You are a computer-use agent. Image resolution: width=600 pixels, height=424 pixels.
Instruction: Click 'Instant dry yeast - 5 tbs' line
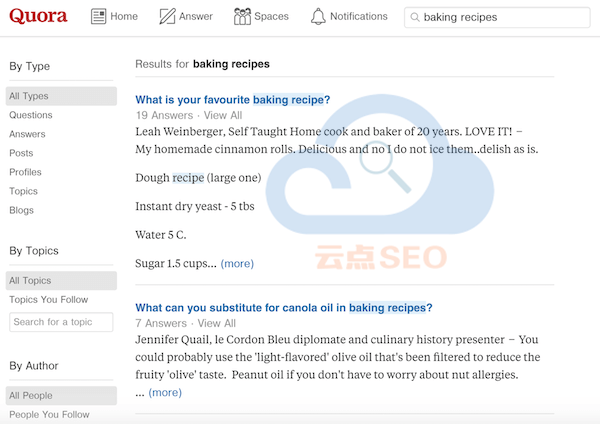click(x=195, y=207)
